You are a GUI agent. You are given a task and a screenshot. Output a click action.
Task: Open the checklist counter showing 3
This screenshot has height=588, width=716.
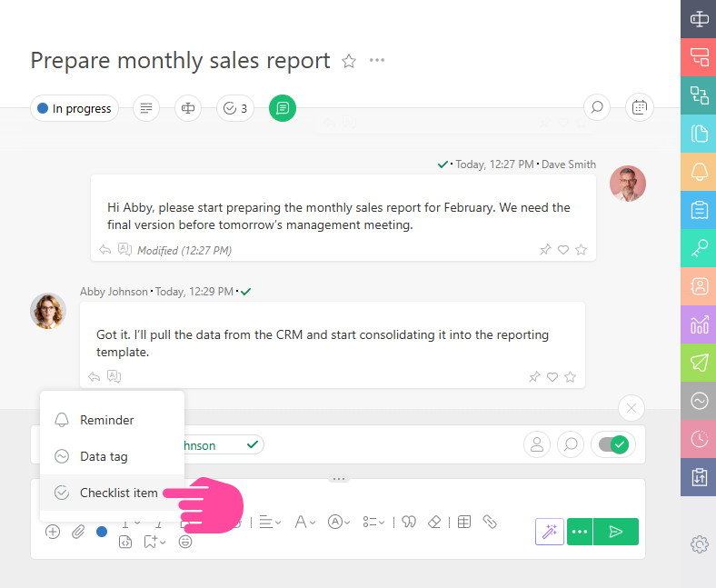[x=235, y=108]
